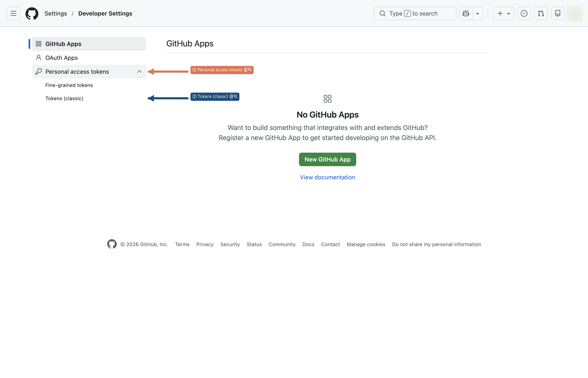This screenshot has height=378, width=588.
Task: Open the Issues icon in header
Action: click(x=524, y=13)
